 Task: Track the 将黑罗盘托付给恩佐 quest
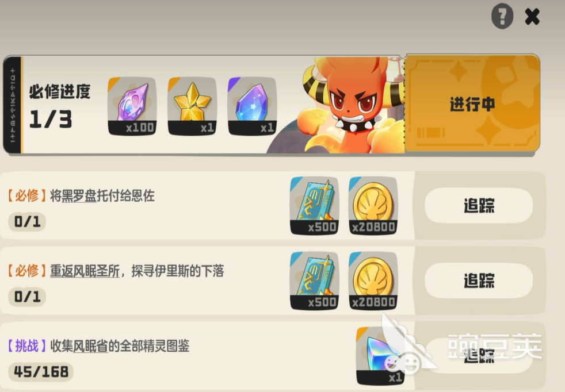point(479,206)
